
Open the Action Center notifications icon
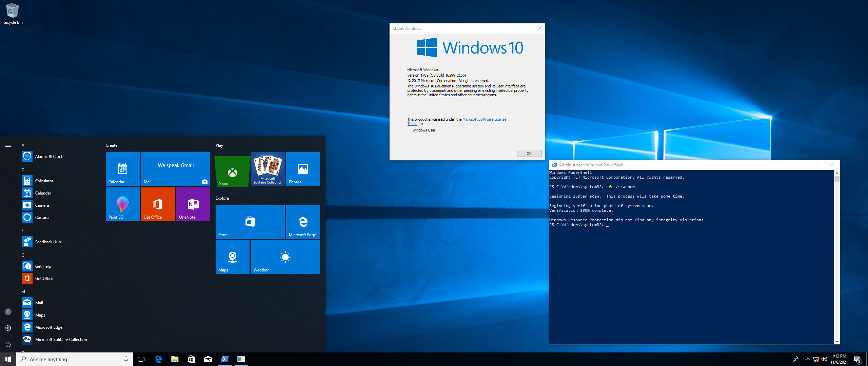pyautogui.click(x=858, y=359)
